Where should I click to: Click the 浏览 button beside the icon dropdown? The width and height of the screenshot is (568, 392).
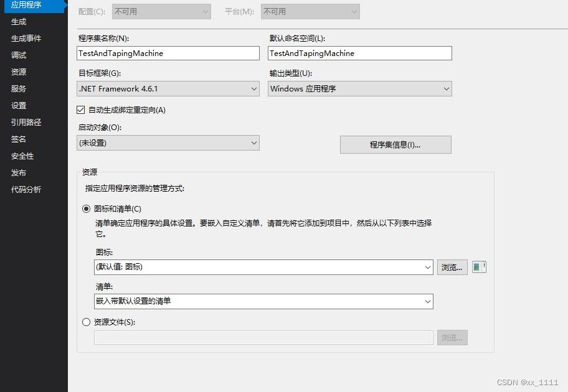(452, 267)
